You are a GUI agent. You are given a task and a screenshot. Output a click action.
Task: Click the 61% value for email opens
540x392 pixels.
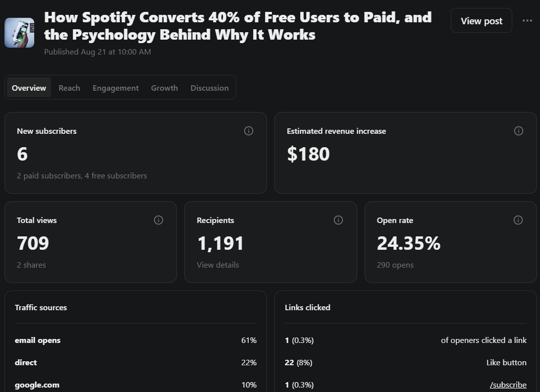point(249,340)
